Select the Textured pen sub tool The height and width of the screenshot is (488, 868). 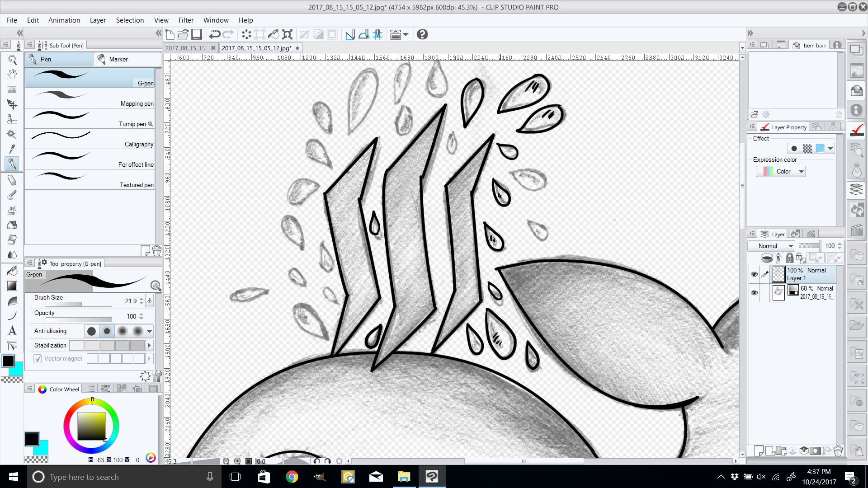point(90,179)
